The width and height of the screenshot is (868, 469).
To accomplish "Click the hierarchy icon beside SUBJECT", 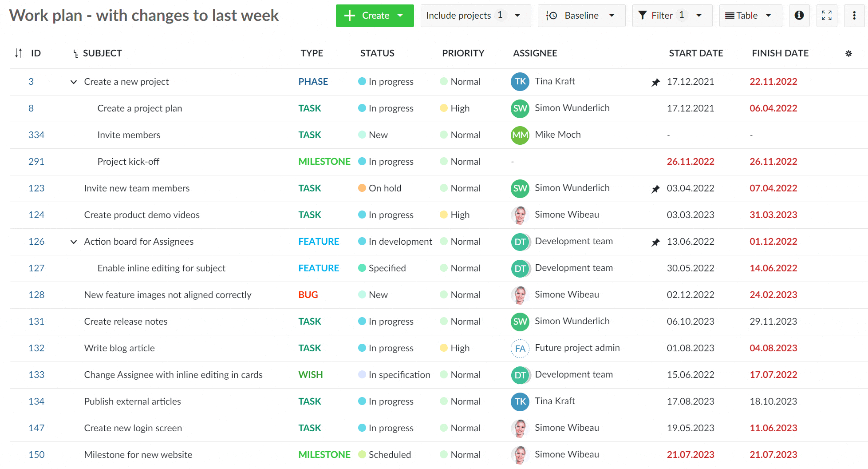I will pyautogui.click(x=75, y=53).
